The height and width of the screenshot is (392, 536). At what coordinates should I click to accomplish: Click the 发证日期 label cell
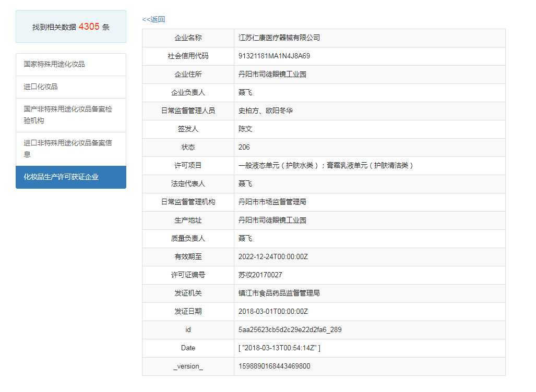coord(188,311)
